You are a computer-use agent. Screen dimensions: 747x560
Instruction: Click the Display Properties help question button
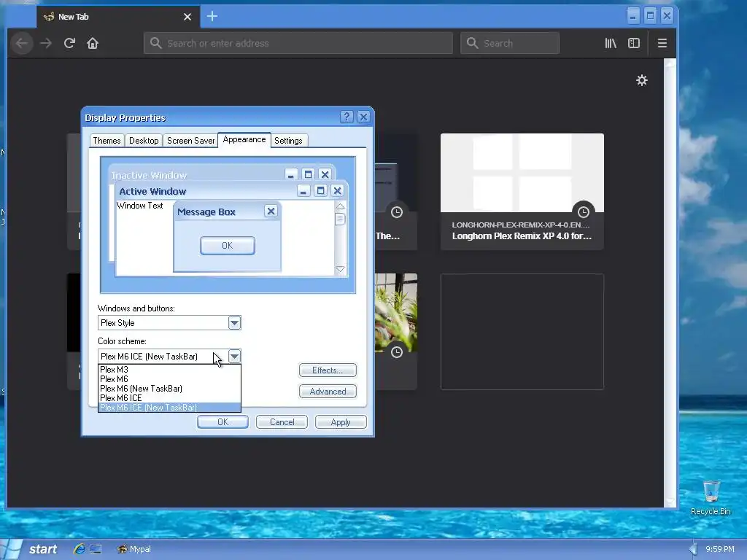(x=347, y=117)
